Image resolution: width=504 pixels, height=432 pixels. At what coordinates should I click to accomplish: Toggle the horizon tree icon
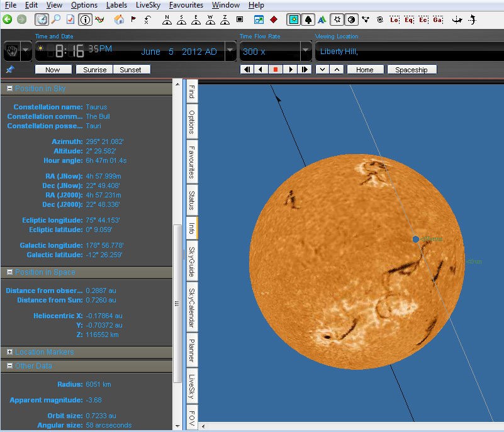[308, 19]
